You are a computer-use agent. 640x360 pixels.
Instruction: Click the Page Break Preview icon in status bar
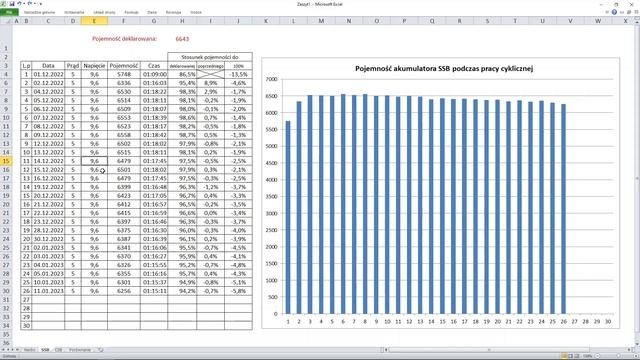[x=577, y=356]
